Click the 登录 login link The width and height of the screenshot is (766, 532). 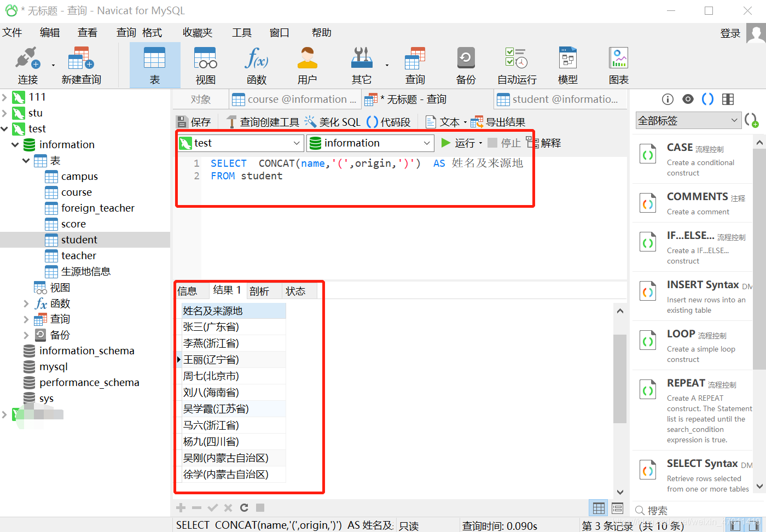pyautogui.click(x=730, y=33)
